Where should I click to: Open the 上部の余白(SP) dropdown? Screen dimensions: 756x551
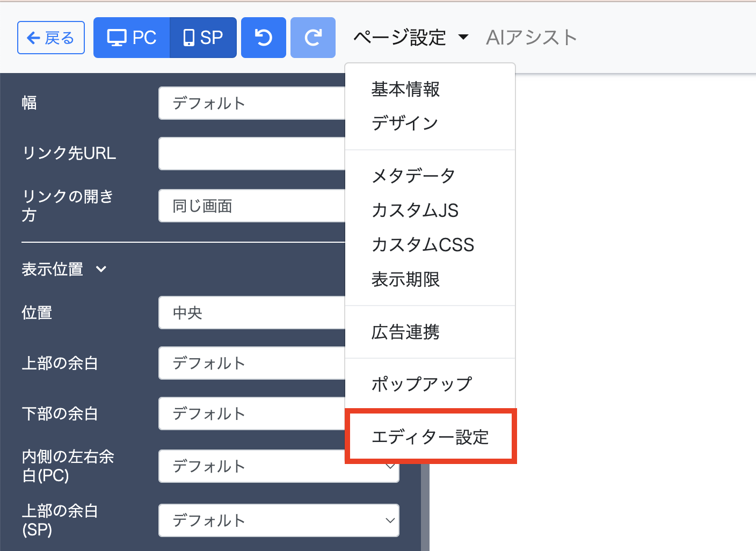pyautogui.click(x=279, y=520)
